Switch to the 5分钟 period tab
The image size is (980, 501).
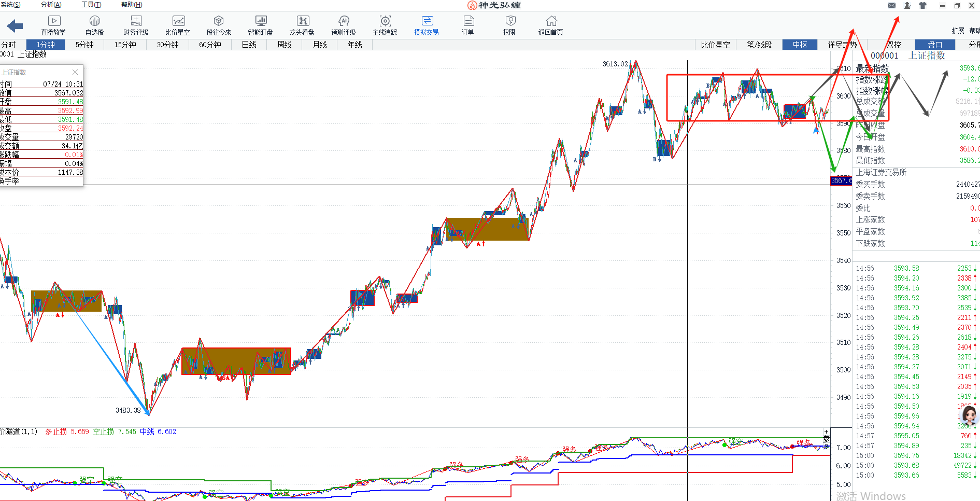[84, 45]
